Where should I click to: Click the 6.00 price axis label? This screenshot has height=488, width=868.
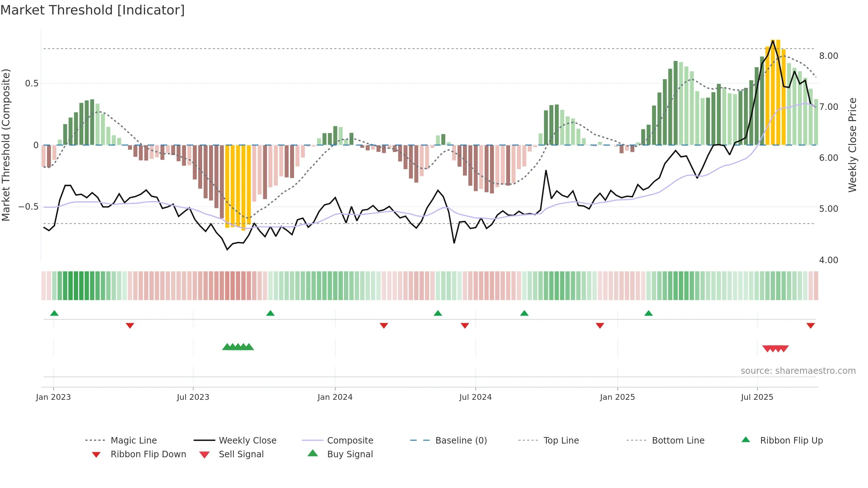829,158
